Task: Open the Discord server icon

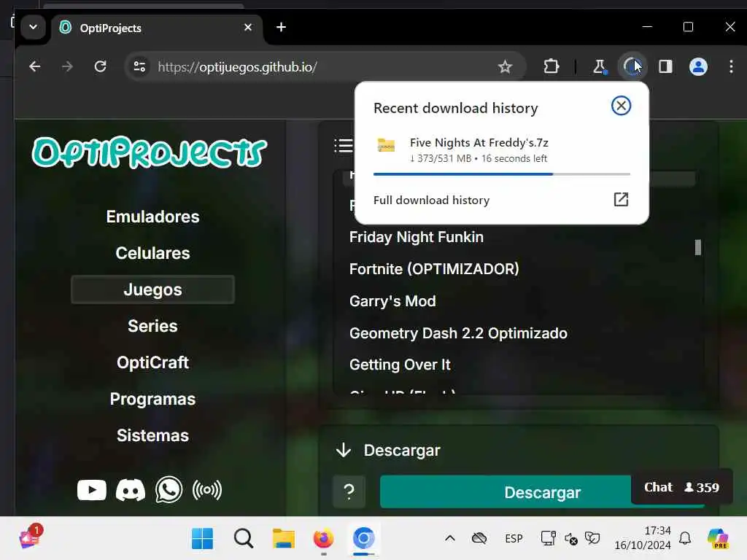Action: (x=131, y=490)
